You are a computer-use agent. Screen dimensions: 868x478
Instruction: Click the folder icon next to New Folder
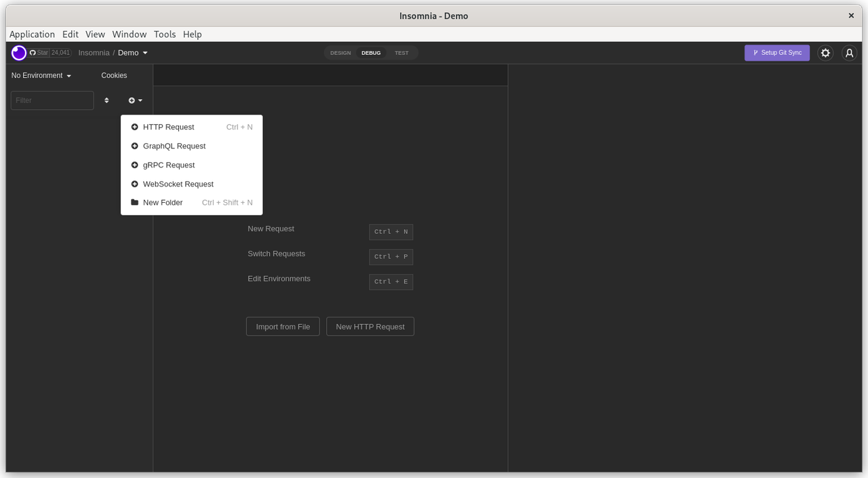pos(134,202)
